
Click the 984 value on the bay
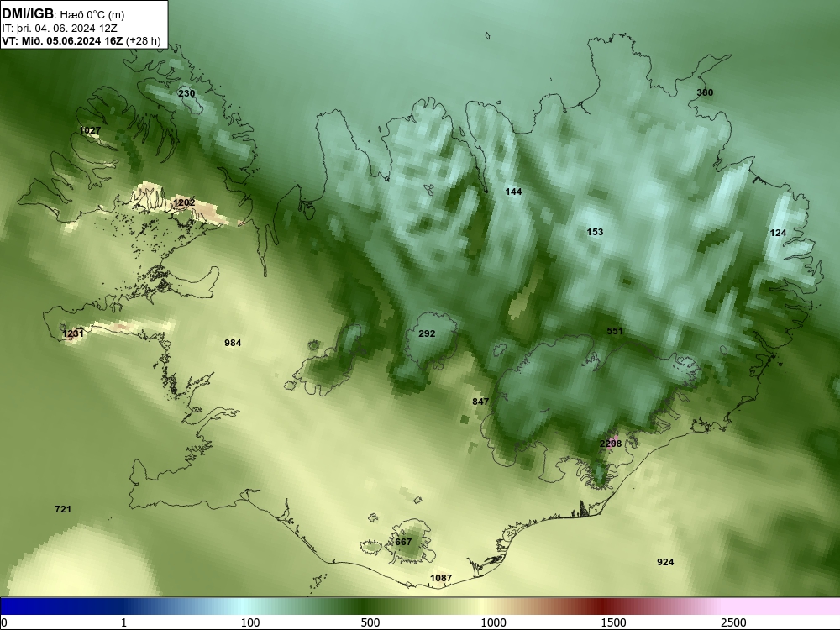233,343
